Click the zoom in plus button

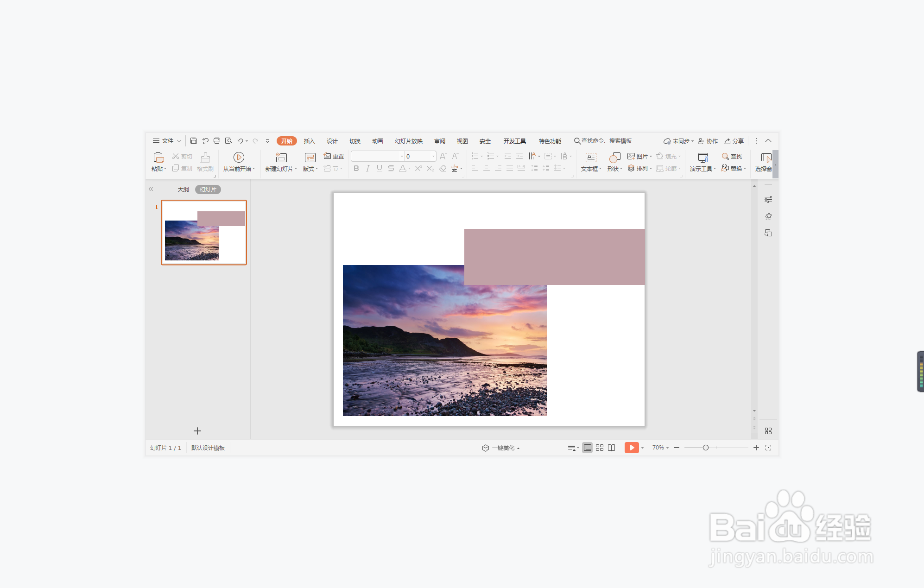click(x=756, y=448)
